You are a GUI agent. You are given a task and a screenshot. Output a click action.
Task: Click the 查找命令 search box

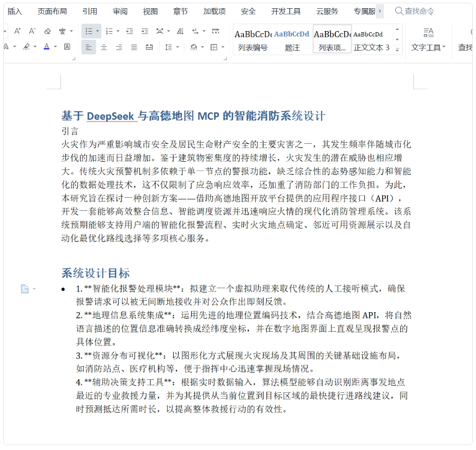coord(414,11)
